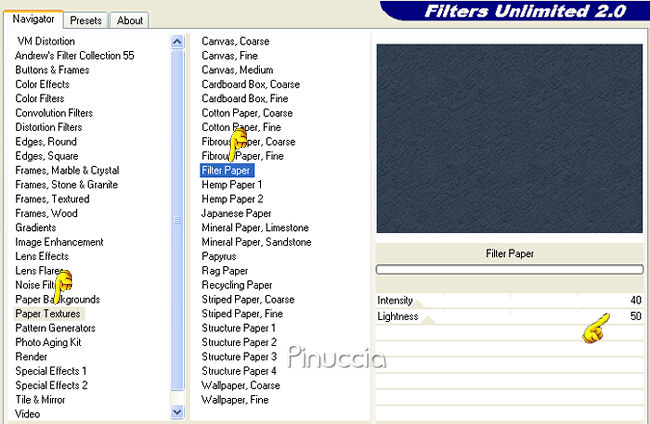The height and width of the screenshot is (424, 650).
Task: Choose Wallpaper, Fine filter
Action: (x=235, y=400)
